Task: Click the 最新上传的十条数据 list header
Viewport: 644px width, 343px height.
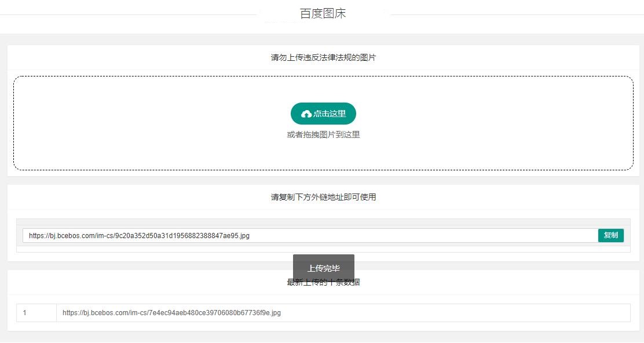Action: coord(324,282)
